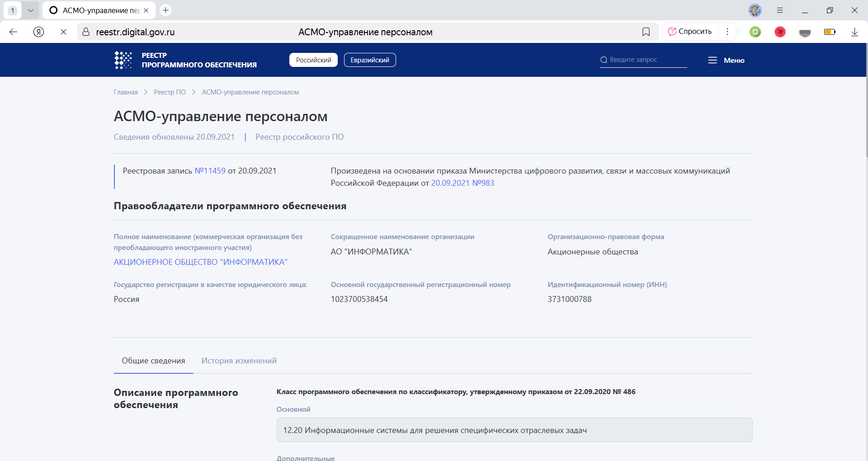
Task: Open the red ad-blocker extension icon
Action: click(x=780, y=32)
